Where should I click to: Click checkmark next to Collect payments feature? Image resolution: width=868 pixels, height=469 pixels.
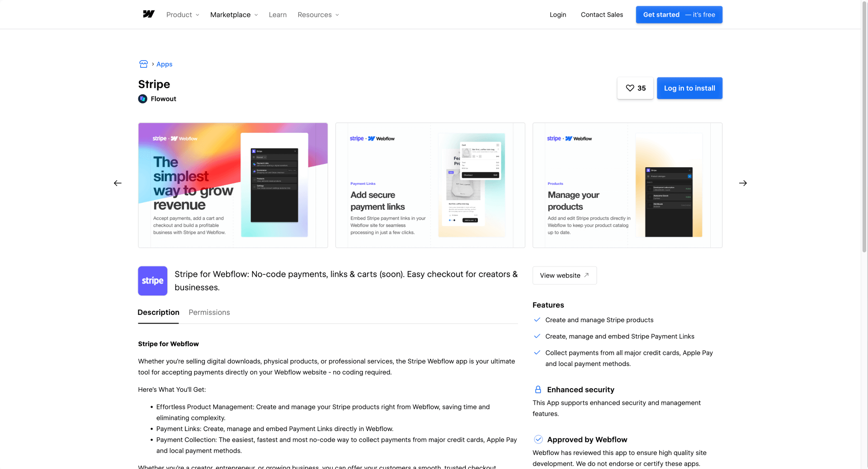click(537, 352)
